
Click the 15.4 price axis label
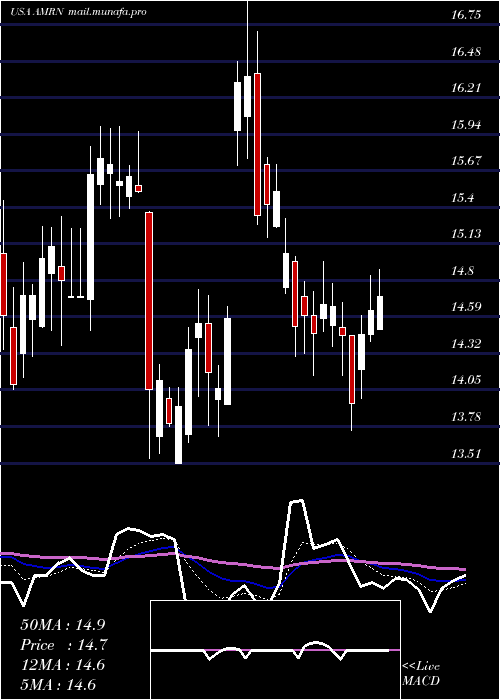point(462,197)
